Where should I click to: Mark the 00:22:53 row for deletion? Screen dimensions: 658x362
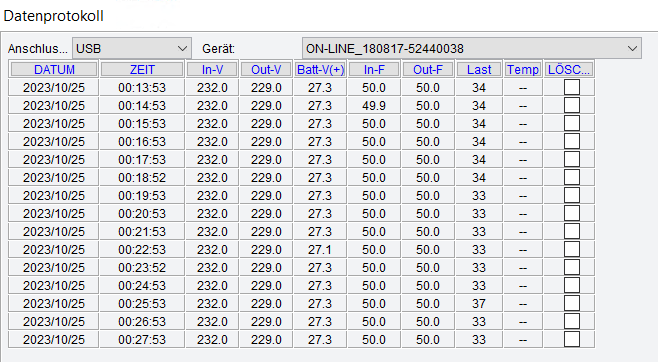(572, 249)
